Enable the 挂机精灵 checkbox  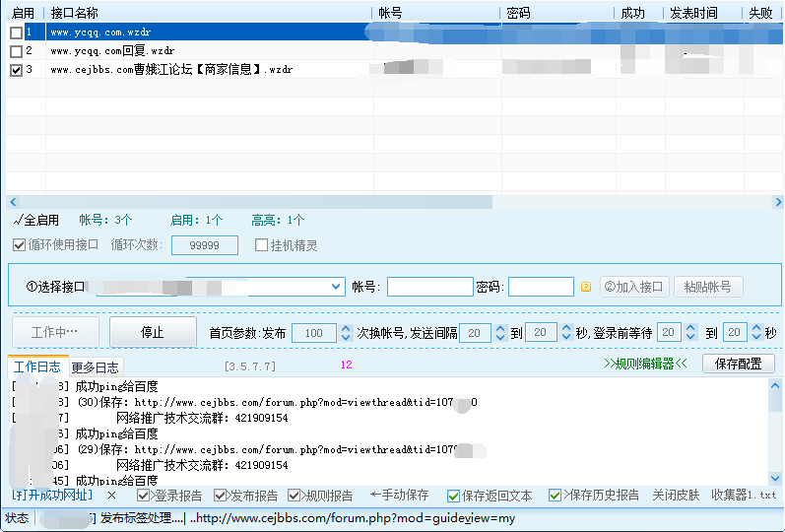pyautogui.click(x=261, y=245)
